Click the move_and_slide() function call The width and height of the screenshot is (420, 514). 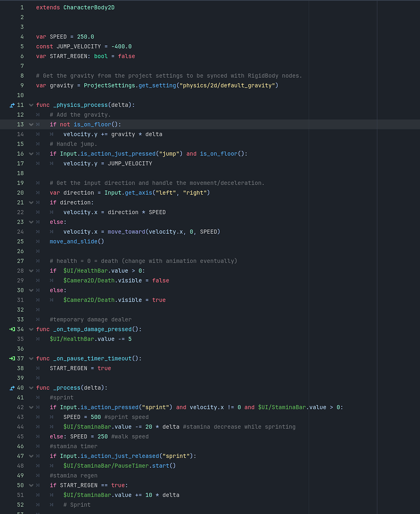tap(76, 241)
